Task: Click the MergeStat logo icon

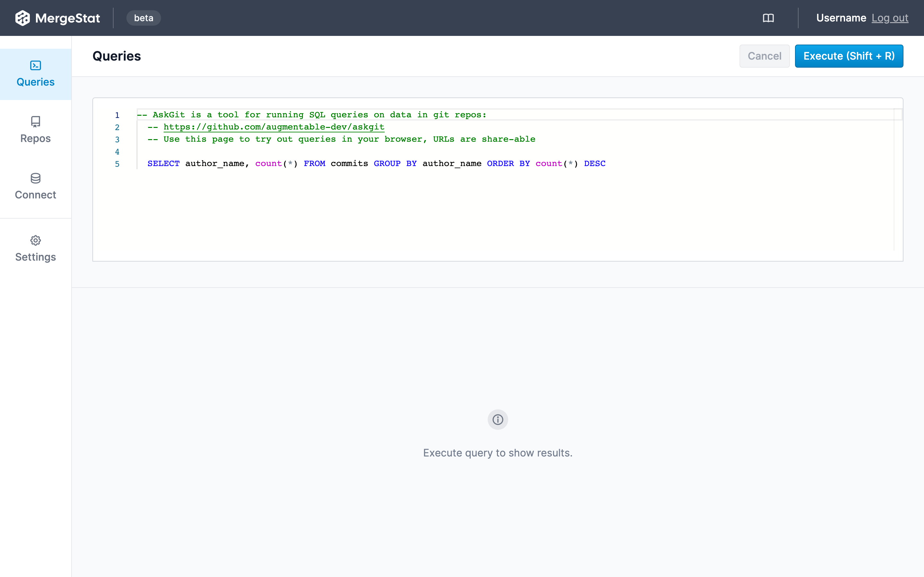Action: click(22, 18)
